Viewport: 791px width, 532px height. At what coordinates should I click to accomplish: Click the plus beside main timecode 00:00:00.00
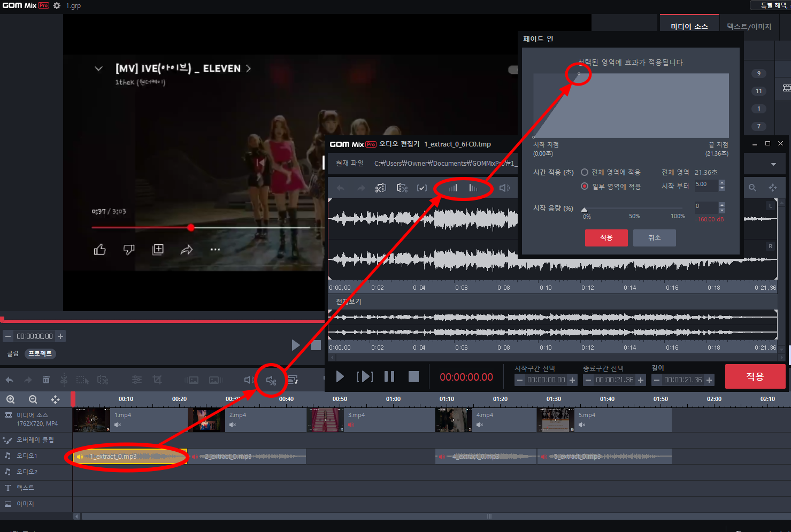pyautogui.click(x=60, y=336)
